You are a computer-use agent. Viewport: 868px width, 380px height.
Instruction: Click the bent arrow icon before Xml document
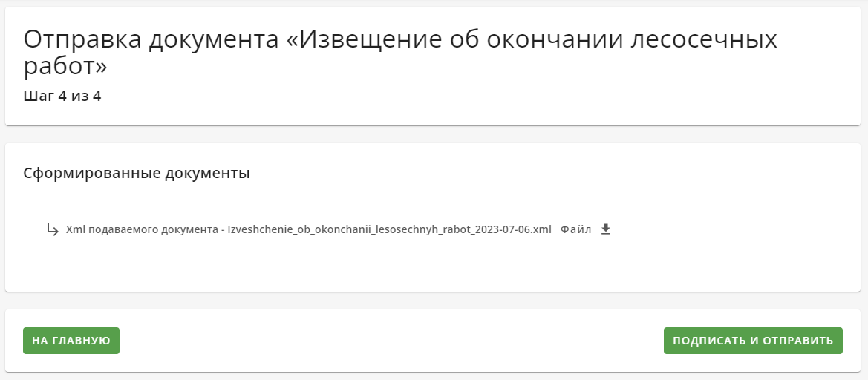[x=53, y=229]
